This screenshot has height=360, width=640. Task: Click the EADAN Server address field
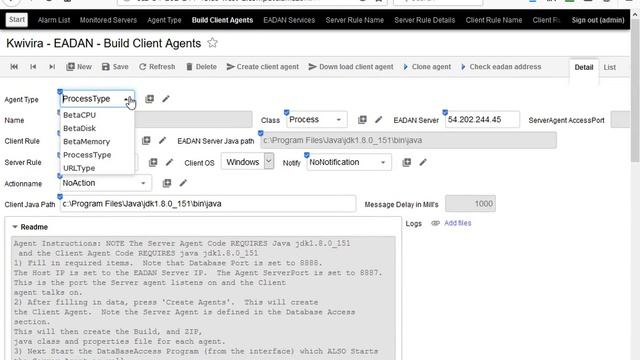tap(482, 120)
